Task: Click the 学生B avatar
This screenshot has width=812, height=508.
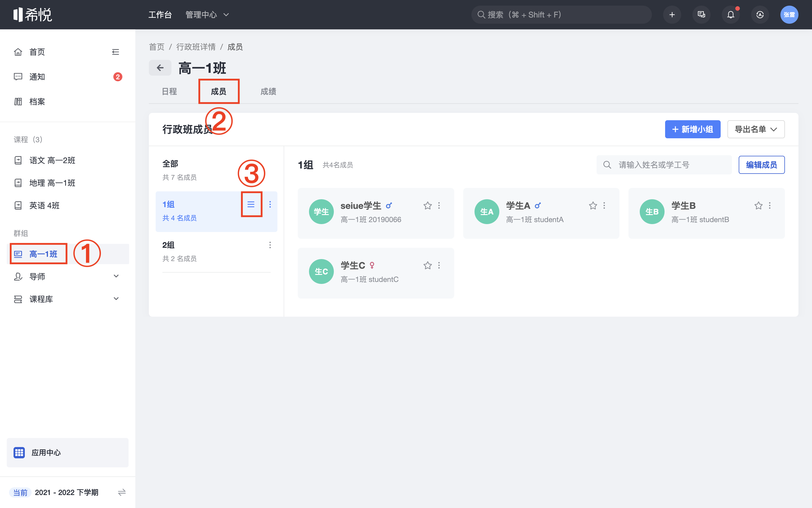Action: click(x=652, y=212)
